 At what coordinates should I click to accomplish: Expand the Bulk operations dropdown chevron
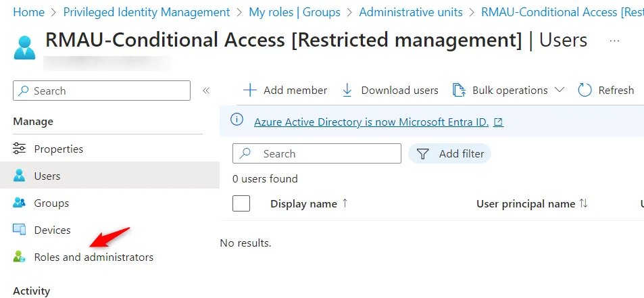tap(559, 91)
